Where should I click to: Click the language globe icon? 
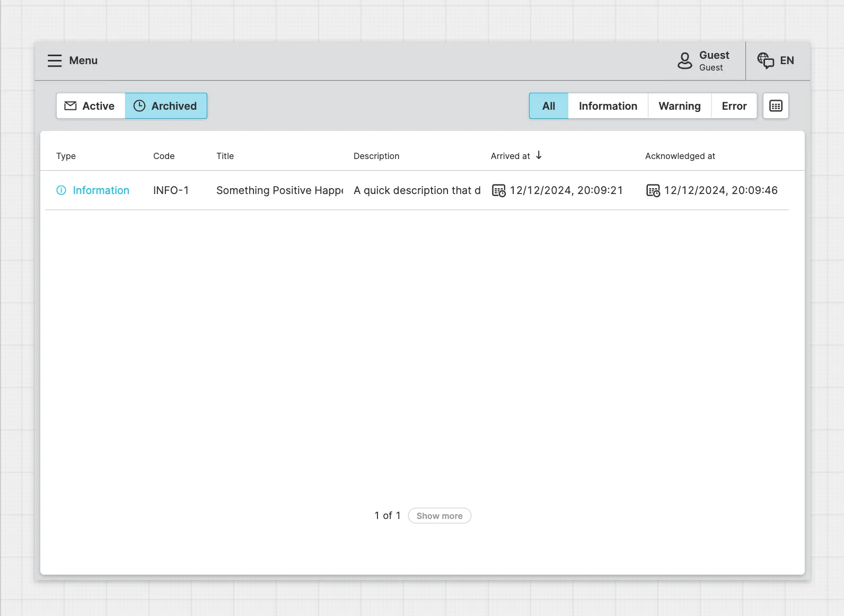(765, 60)
